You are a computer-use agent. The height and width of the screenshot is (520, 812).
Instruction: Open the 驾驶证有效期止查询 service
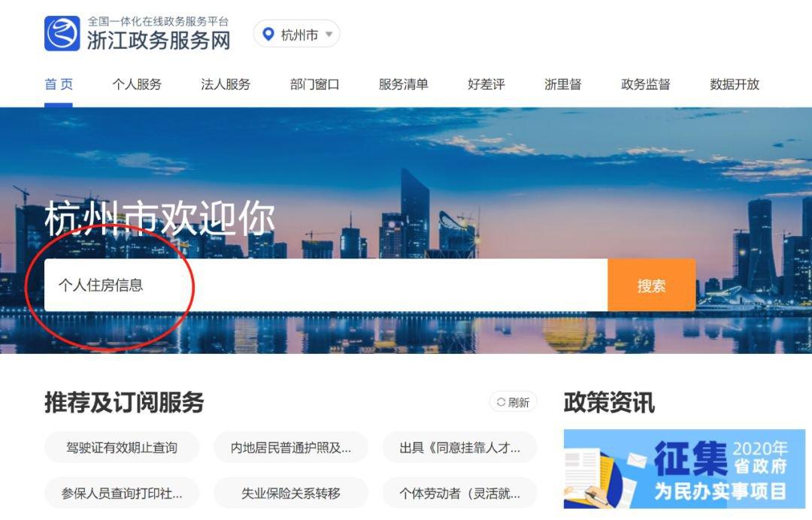122,448
